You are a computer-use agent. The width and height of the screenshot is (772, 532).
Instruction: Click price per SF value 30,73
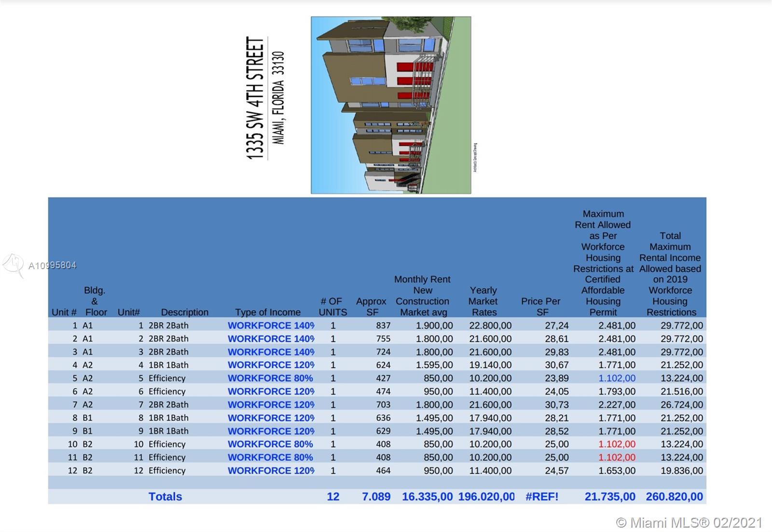(x=557, y=405)
